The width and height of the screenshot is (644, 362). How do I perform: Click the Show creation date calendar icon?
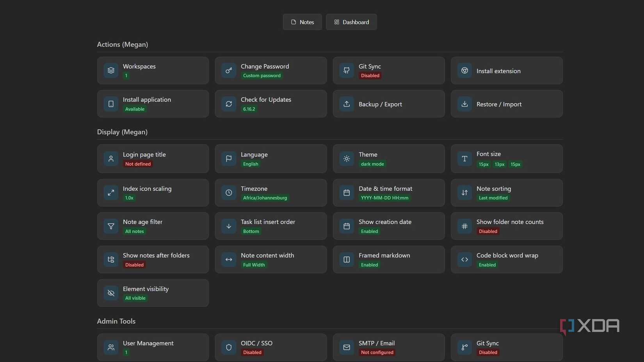pos(347,226)
